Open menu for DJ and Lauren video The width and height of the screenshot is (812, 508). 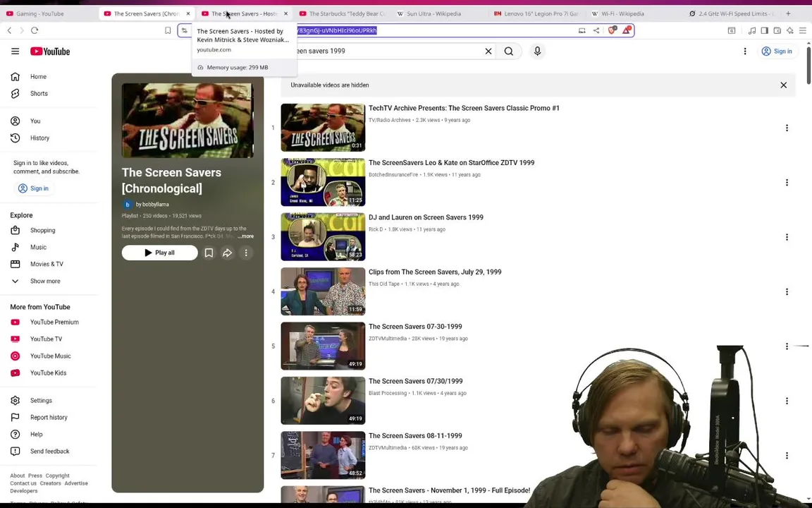(x=787, y=237)
